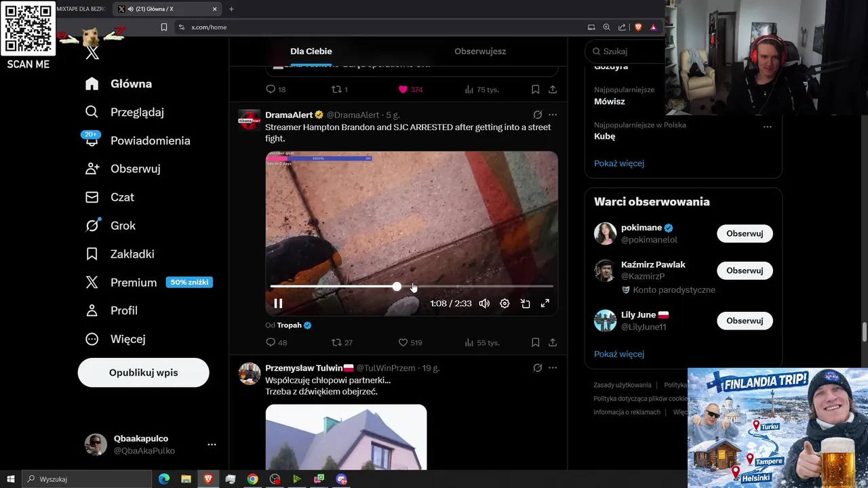This screenshot has height=488, width=868.
Task: Open more options on DramaAlert post
Action: click(553, 115)
